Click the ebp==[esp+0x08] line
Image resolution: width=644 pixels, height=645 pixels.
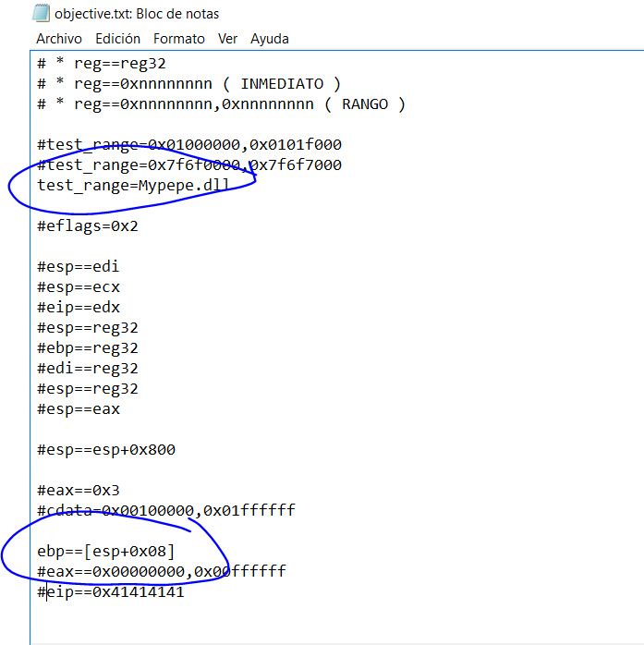click(x=106, y=553)
